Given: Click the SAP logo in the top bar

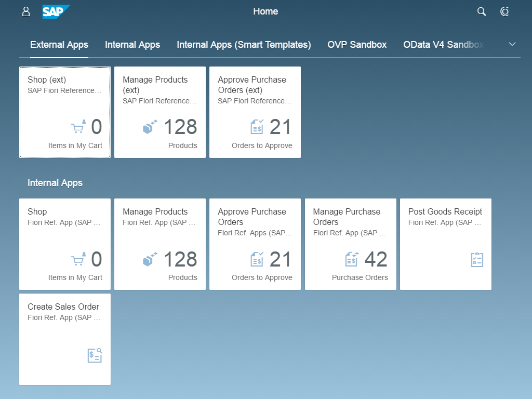Looking at the screenshot, I should [x=56, y=11].
